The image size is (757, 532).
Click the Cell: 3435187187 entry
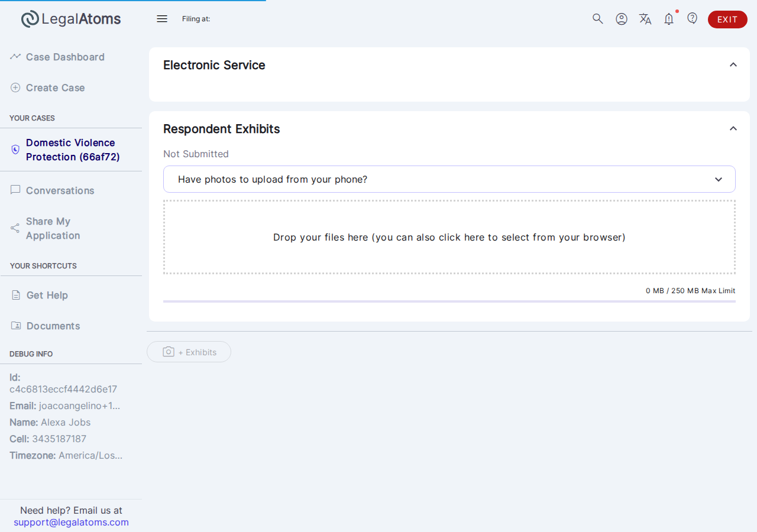[x=48, y=439]
